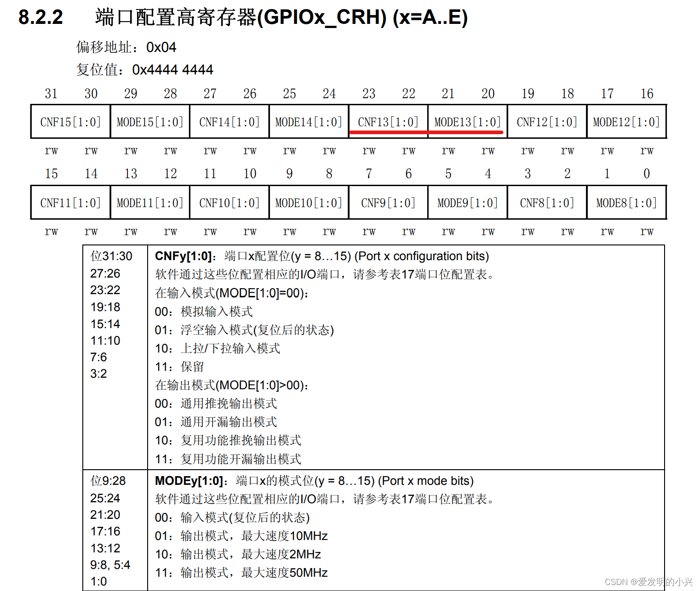Click the line 10: 复用功能推挽输出模式
The height and width of the screenshot is (591, 700).
(x=228, y=440)
